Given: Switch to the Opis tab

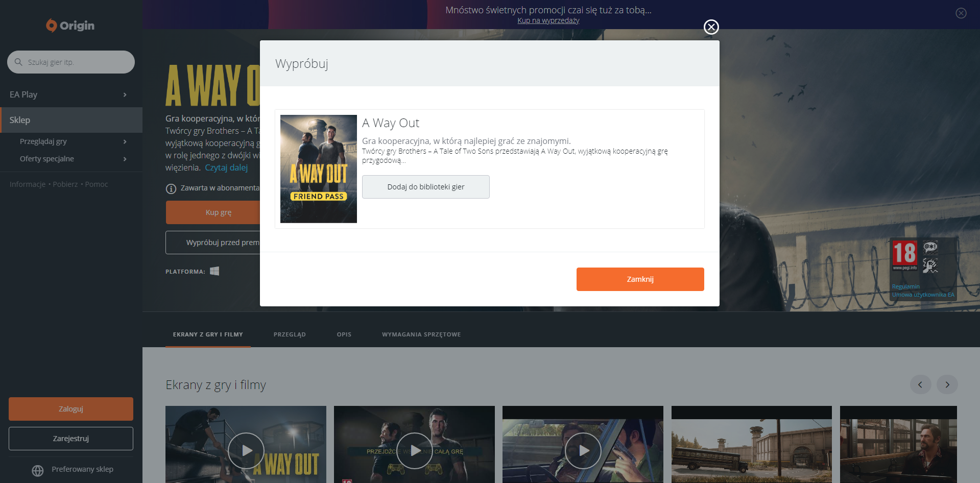Looking at the screenshot, I should (344, 334).
